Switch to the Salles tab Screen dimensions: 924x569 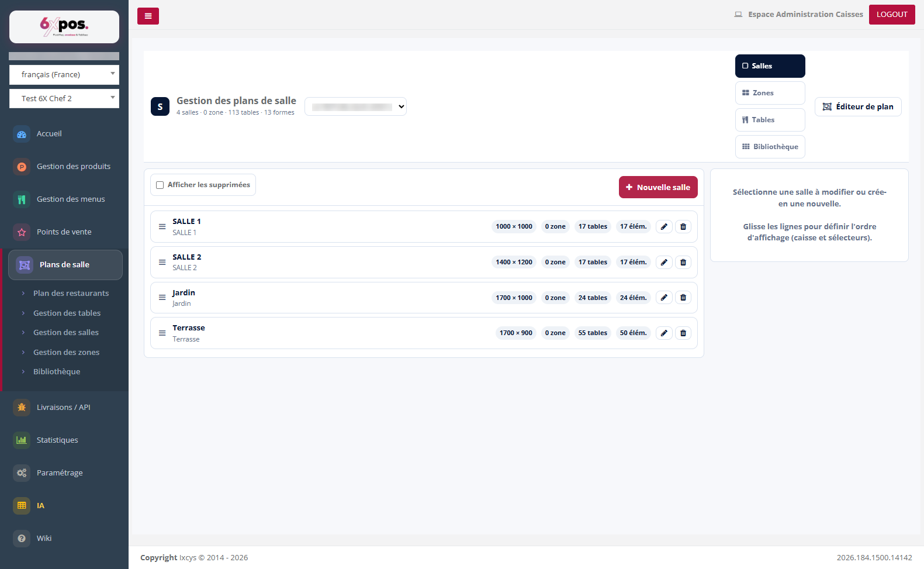click(x=770, y=66)
